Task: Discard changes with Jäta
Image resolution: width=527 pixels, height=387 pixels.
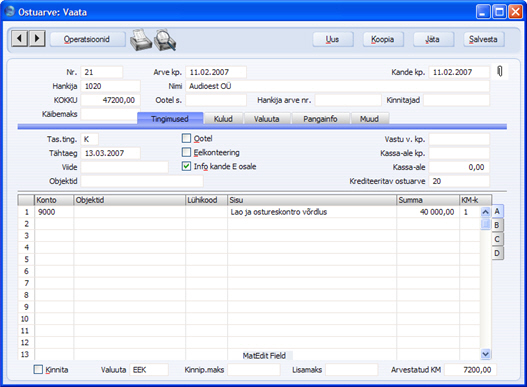Action: [433, 39]
